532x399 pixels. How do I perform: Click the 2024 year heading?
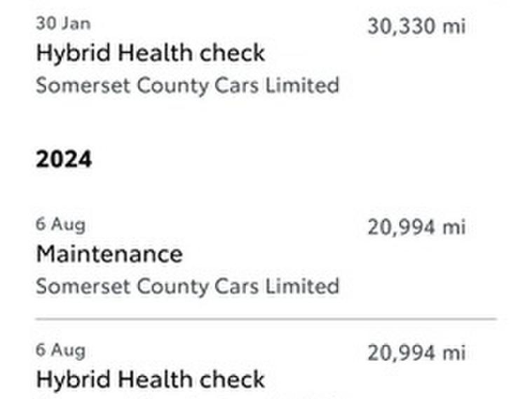(64, 159)
